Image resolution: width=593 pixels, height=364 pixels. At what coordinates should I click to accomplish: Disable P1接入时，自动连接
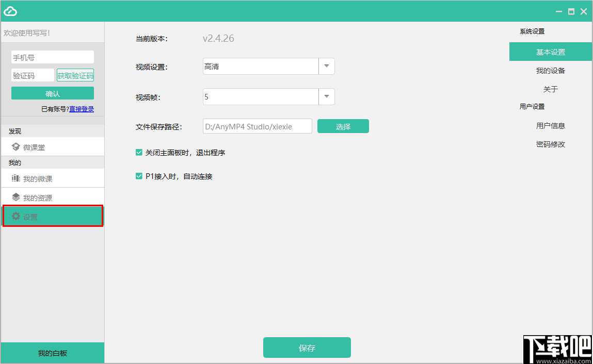click(x=139, y=176)
